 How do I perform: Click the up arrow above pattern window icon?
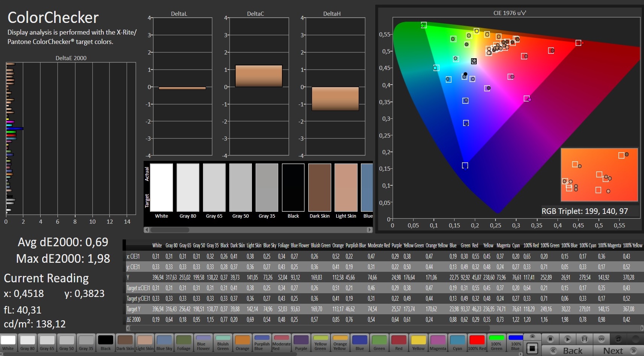(x=532, y=336)
